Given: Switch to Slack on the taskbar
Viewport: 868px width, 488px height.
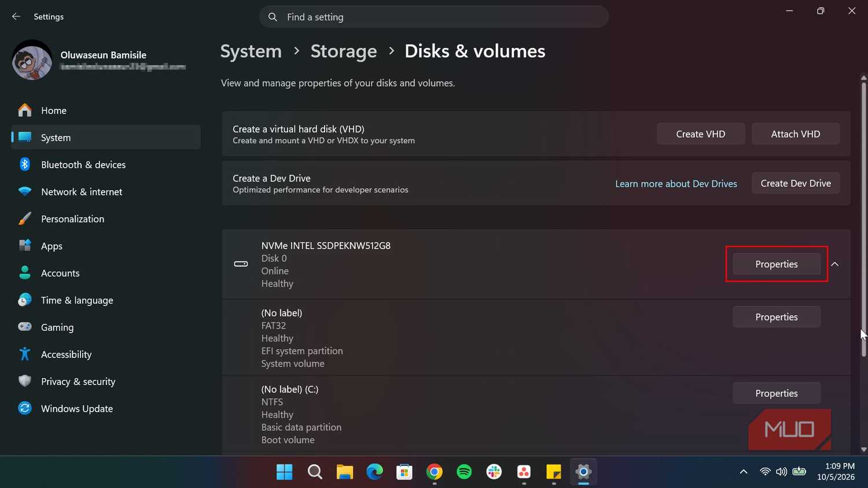Looking at the screenshot, I should [x=494, y=472].
